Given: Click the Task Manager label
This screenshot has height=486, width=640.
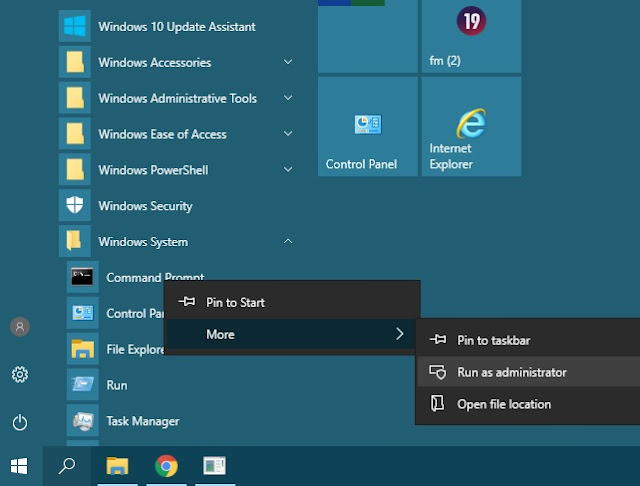Looking at the screenshot, I should click(143, 421).
